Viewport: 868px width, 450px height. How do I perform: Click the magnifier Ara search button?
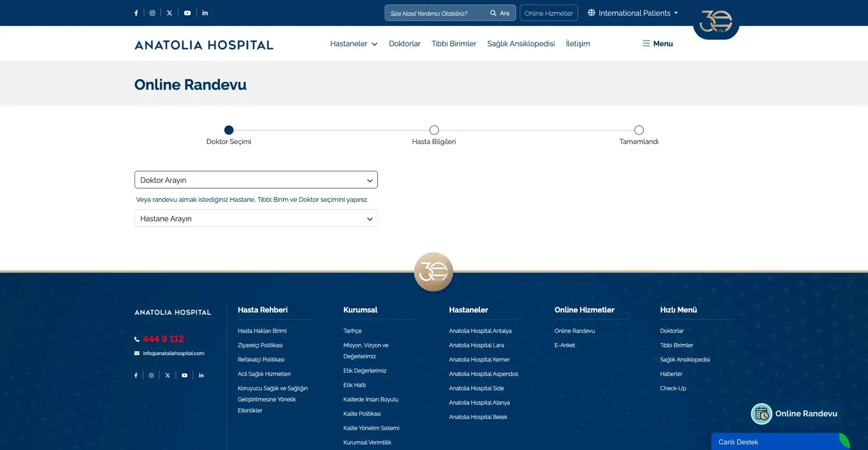coord(499,13)
